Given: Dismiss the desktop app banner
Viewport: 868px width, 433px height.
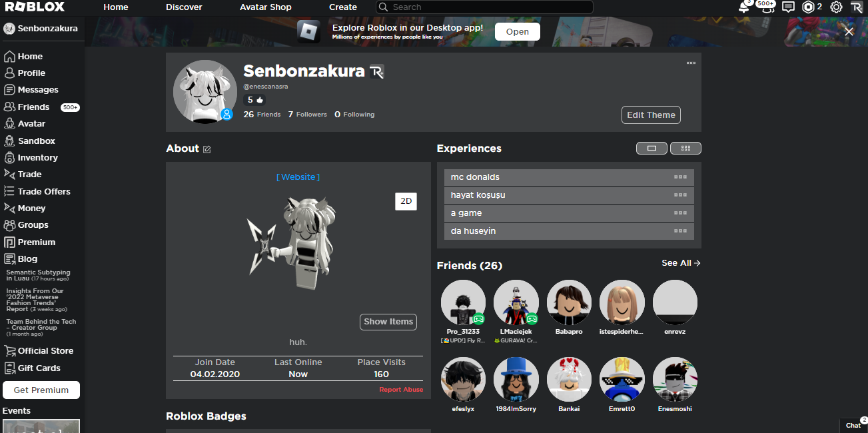Looking at the screenshot, I should coord(849,31).
